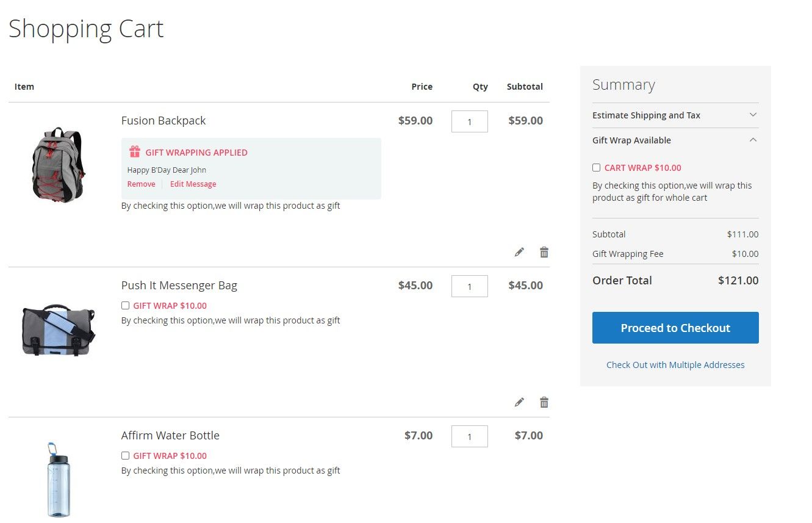Select the Affirm Water Bottle quantity input
The image size is (812, 523).
(469, 436)
